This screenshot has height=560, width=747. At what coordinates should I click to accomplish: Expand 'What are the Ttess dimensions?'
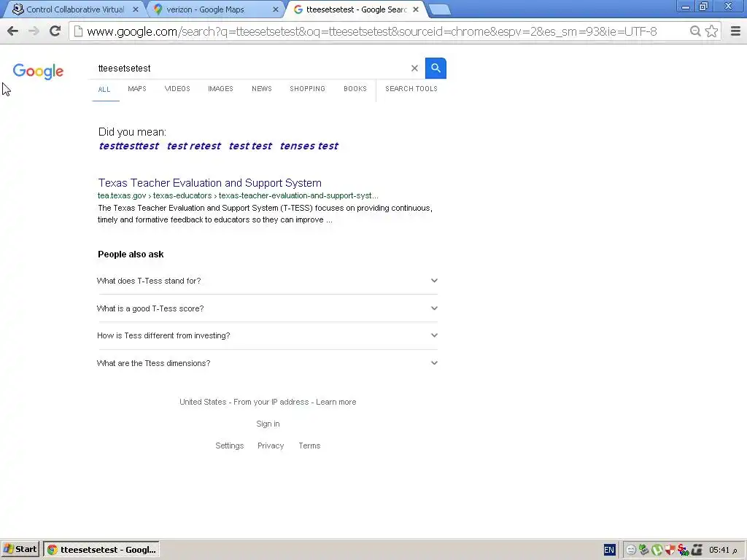pyautogui.click(x=267, y=363)
